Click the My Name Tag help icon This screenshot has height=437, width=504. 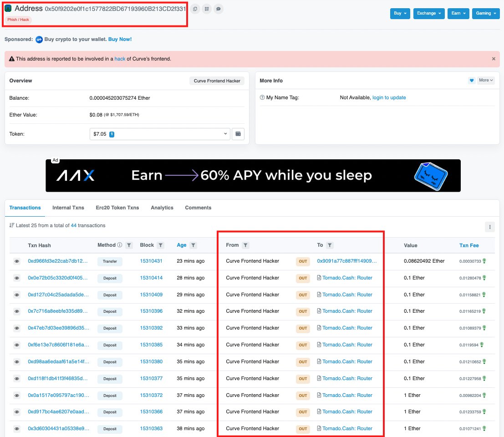pos(262,97)
